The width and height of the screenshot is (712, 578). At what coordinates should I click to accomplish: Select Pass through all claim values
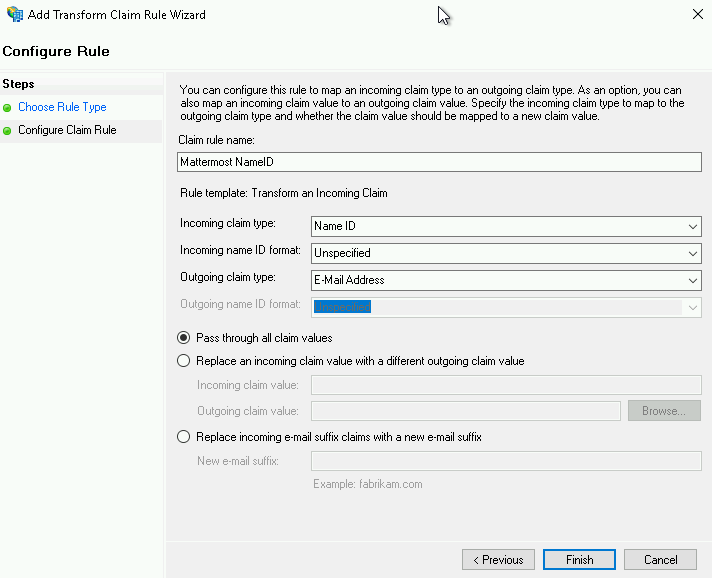tap(183, 338)
